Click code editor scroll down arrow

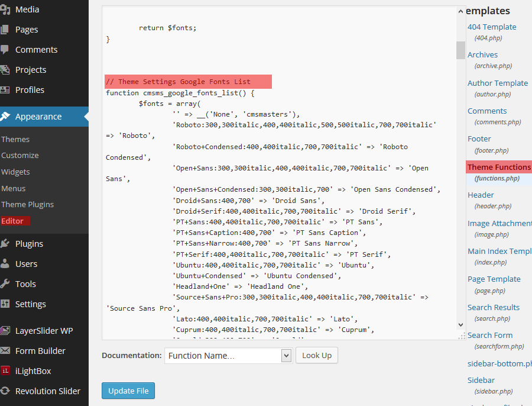460,325
